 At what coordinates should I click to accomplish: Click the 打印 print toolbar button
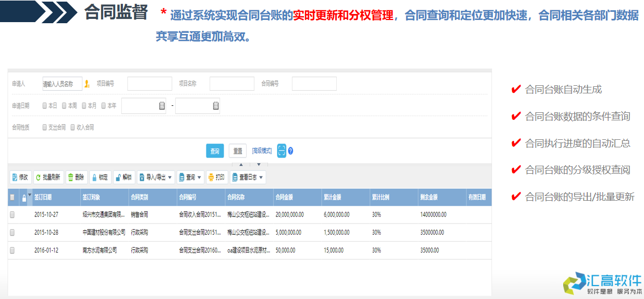coord(216,177)
